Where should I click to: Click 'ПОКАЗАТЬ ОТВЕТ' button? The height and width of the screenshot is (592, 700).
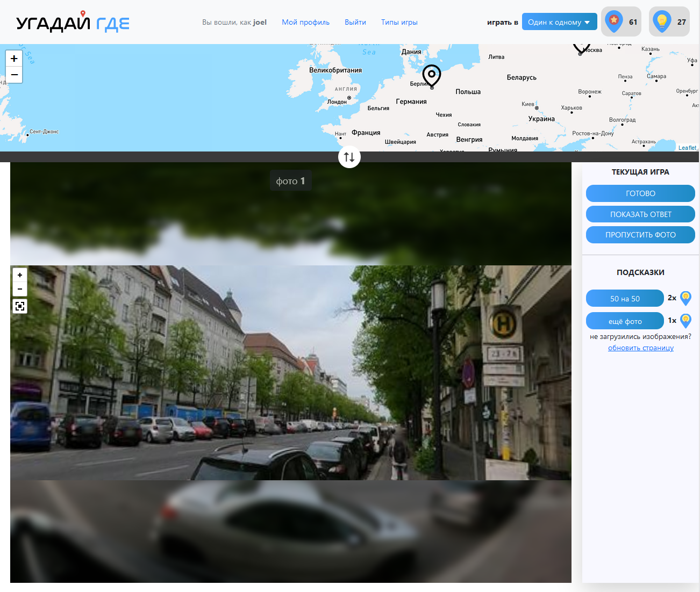pos(640,214)
